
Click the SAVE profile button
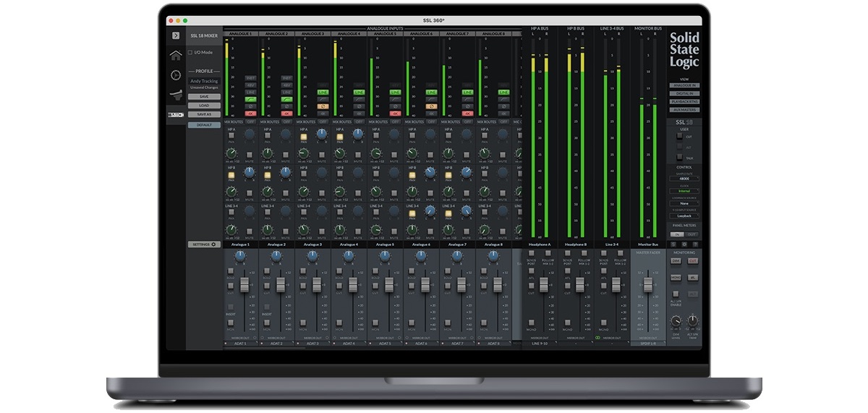(204, 96)
